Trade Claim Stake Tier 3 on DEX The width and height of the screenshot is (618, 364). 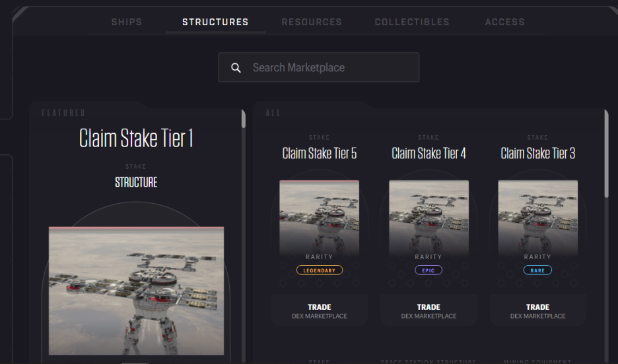pyautogui.click(x=538, y=311)
